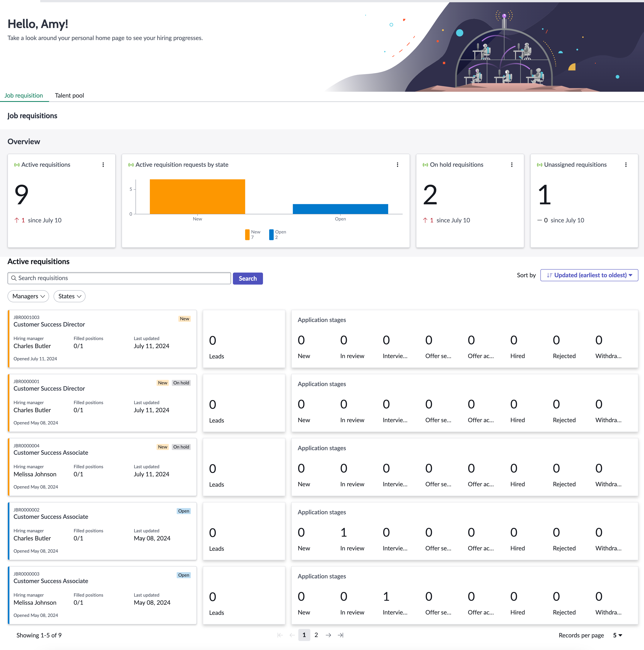Click Withdrawn count for JBR0000002

pyautogui.click(x=599, y=533)
